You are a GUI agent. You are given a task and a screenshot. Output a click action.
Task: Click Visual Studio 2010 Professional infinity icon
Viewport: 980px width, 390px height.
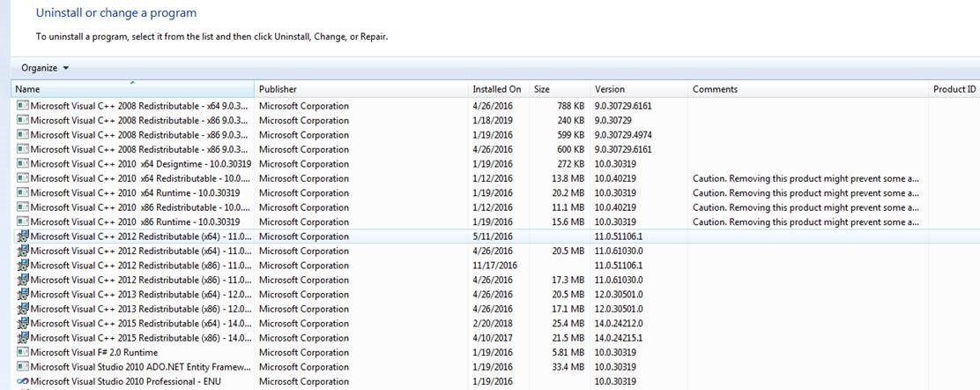click(x=23, y=381)
